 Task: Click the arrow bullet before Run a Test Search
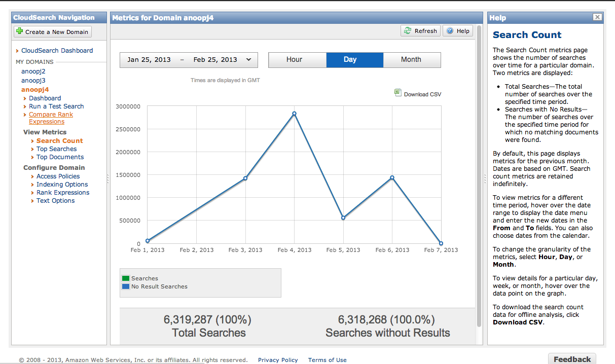pyautogui.click(x=25, y=106)
